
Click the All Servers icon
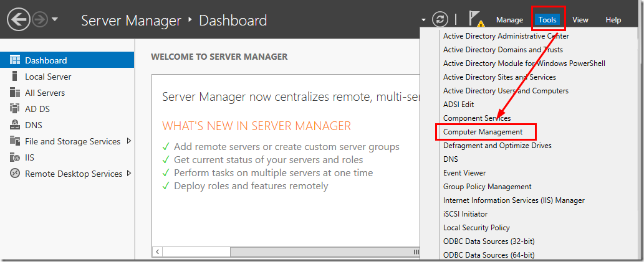(14, 93)
